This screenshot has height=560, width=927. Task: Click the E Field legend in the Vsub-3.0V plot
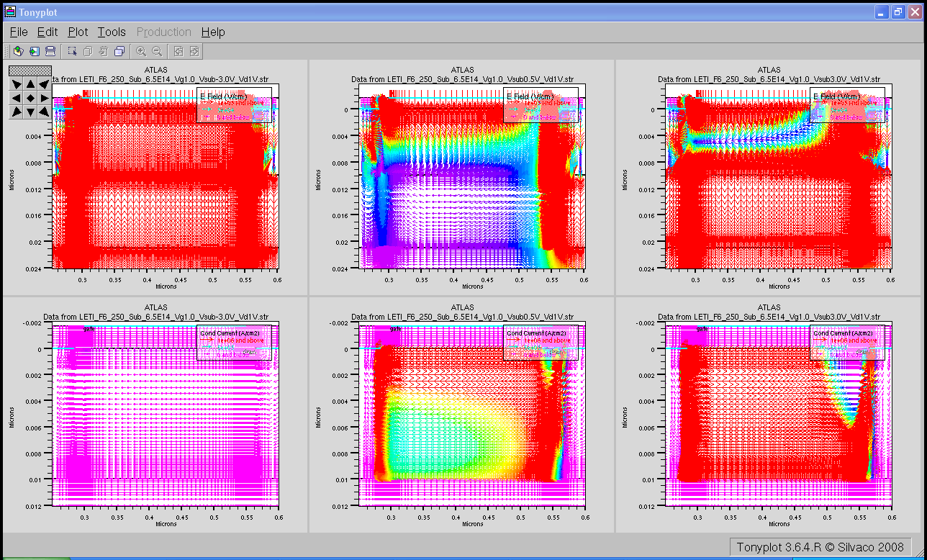coord(235,104)
